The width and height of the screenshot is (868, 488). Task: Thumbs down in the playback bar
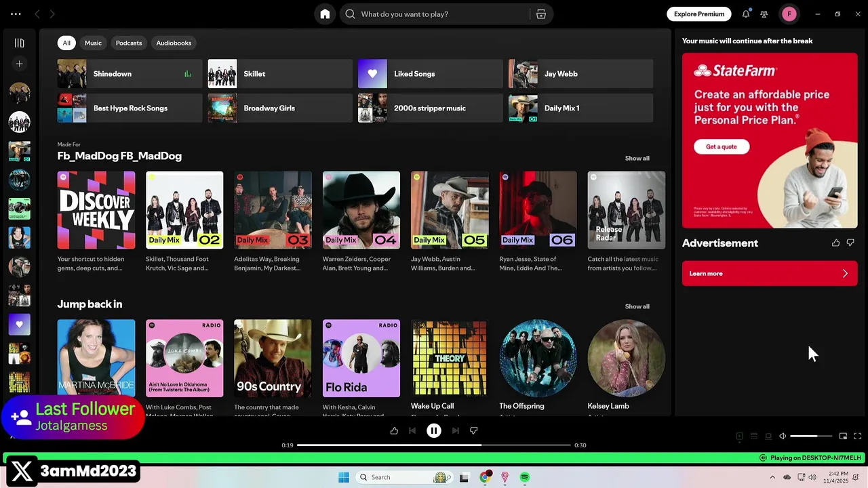pyautogui.click(x=474, y=430)
